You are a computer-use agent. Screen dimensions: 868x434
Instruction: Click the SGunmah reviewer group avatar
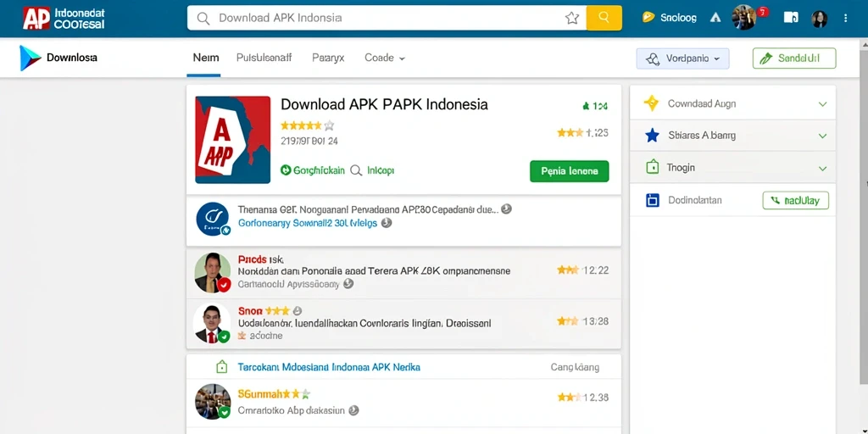coord(213,401)
